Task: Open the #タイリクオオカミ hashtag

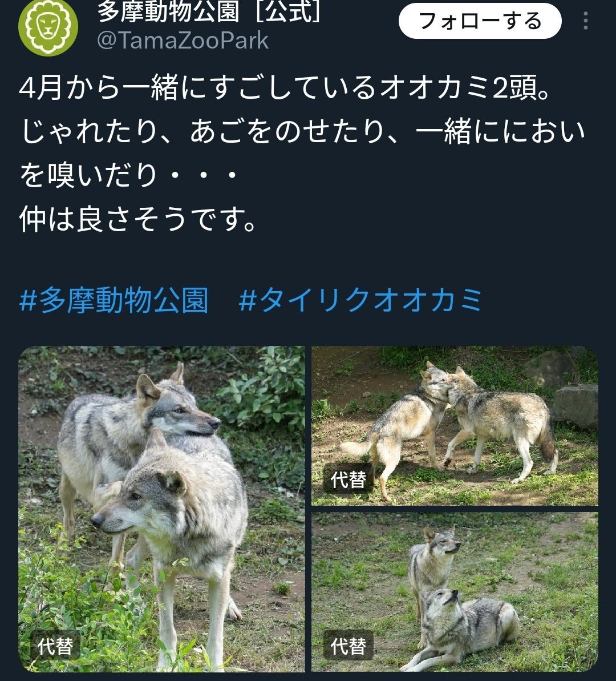Action: pyautogui.click(x=360, y=300)
